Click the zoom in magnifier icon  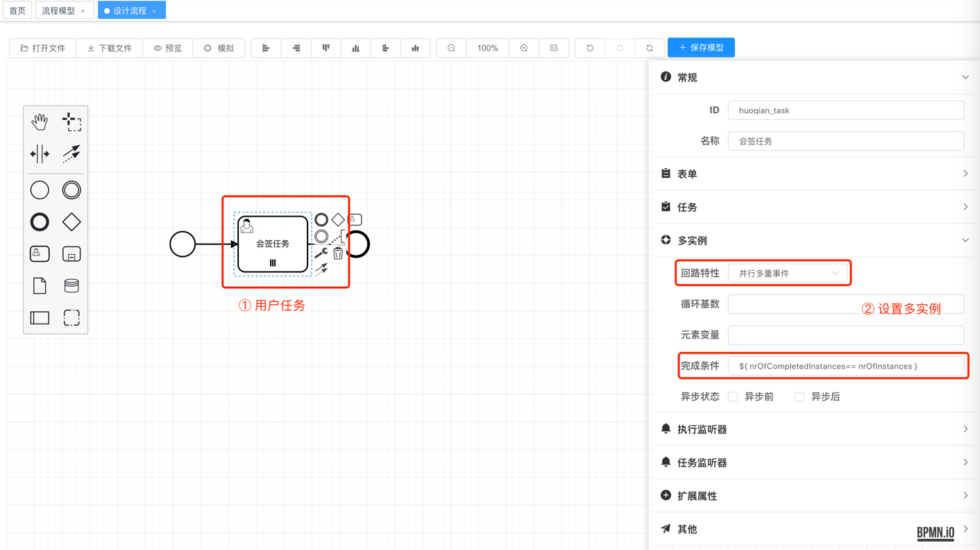[524, 48]
